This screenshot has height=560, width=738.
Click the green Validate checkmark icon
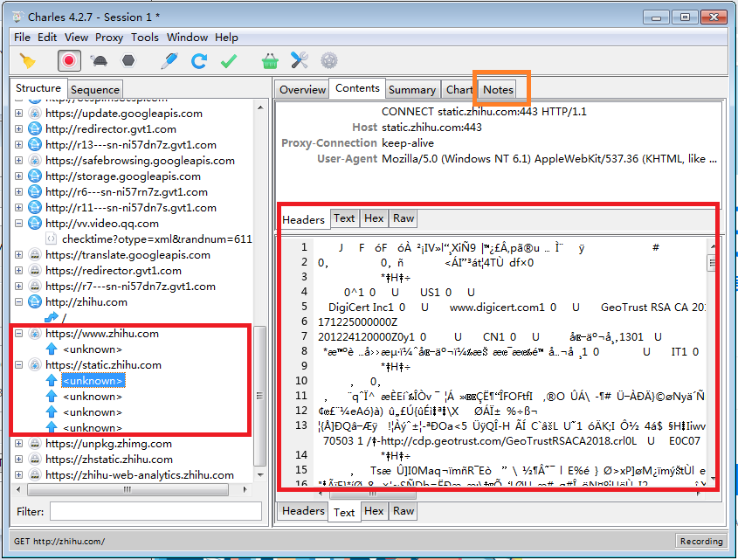[229, 61]
